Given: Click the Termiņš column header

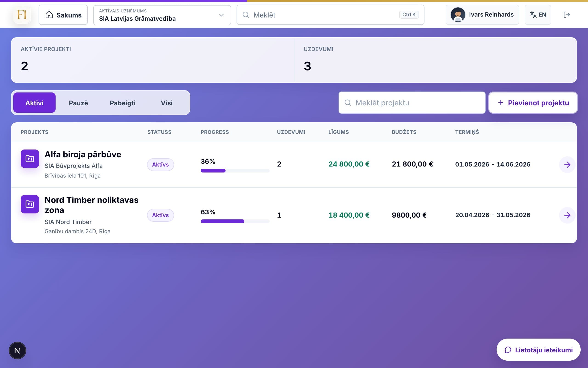Looking at the screenshot, I should (x=467, y=132).
